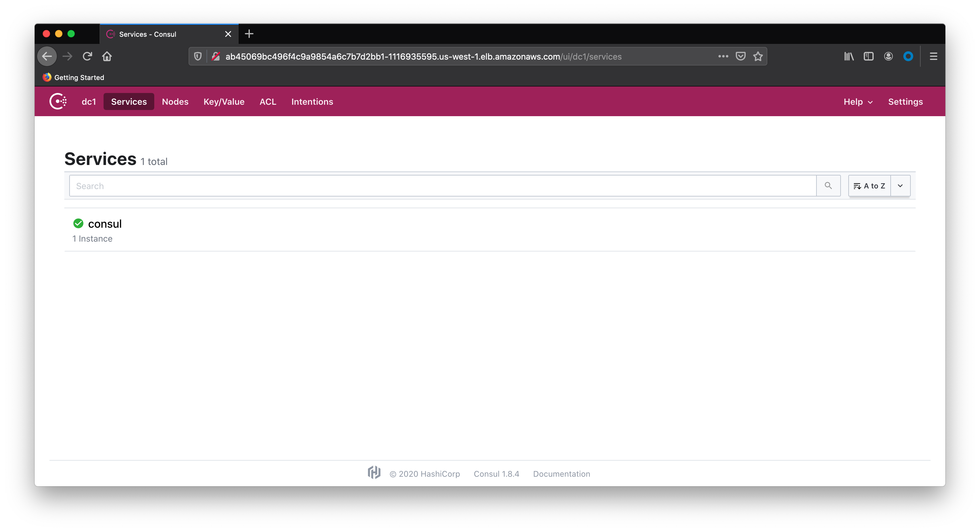Screen dimensions: 980x532
Task: Save page to Pocket icon
Action: (740, 56)
